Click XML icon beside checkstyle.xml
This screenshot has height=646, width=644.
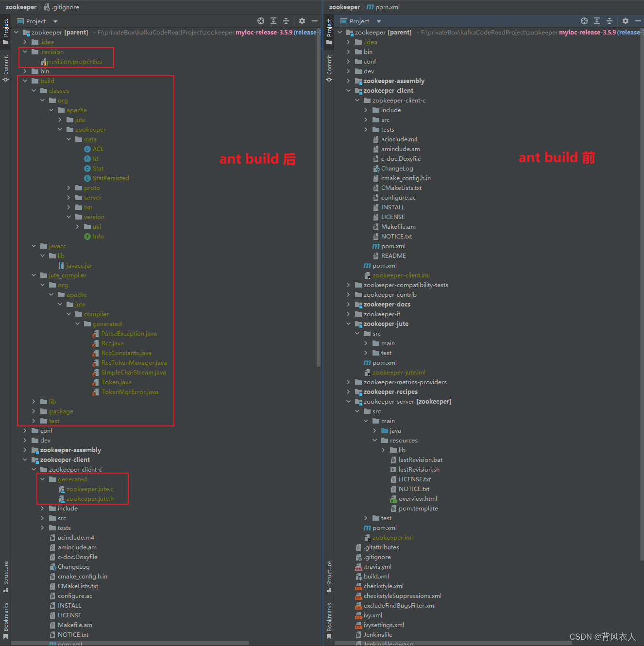tap(358, 586)
